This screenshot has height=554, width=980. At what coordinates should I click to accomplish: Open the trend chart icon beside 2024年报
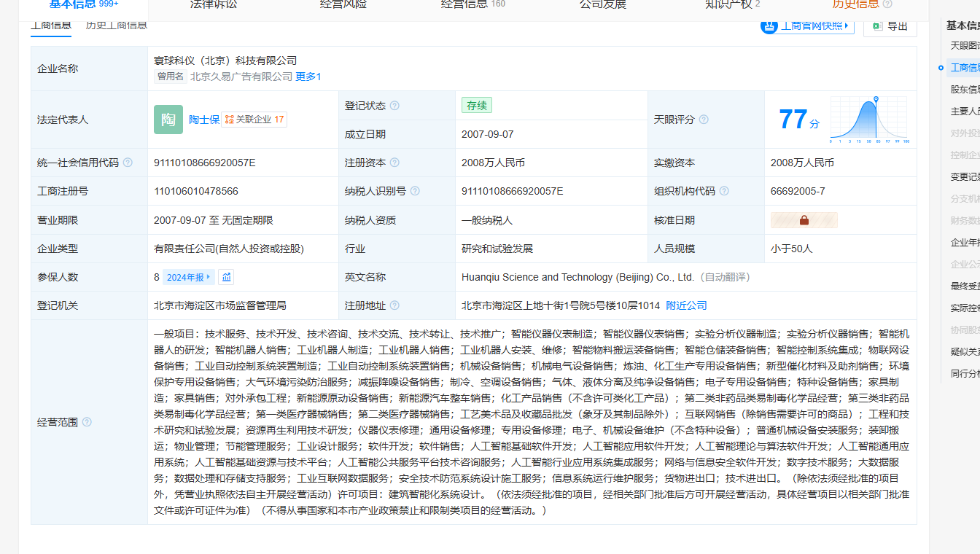point(226,277)
